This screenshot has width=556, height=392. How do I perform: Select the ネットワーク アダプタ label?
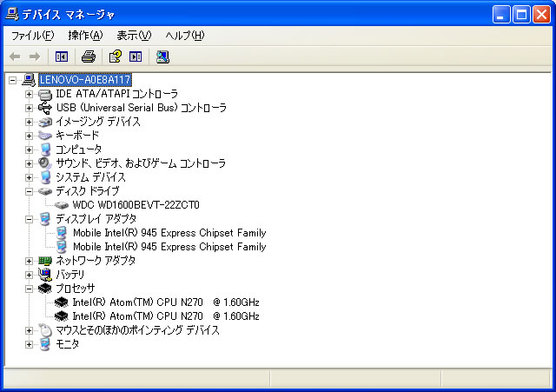point(96,261)
